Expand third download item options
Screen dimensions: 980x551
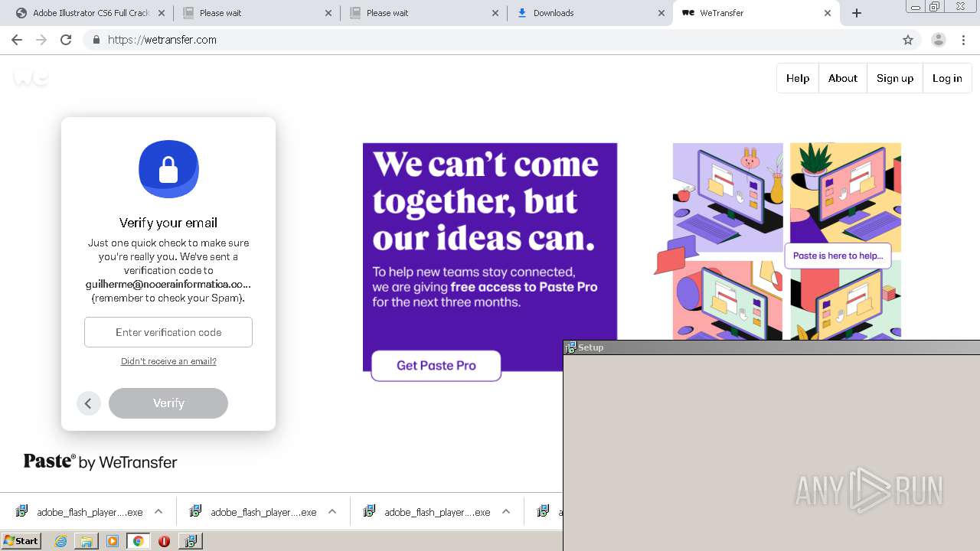(506, 512)
